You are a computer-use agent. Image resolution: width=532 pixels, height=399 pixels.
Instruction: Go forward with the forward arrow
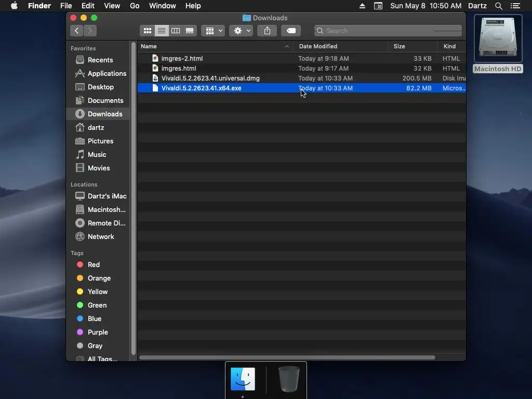[x=90, y=31]
